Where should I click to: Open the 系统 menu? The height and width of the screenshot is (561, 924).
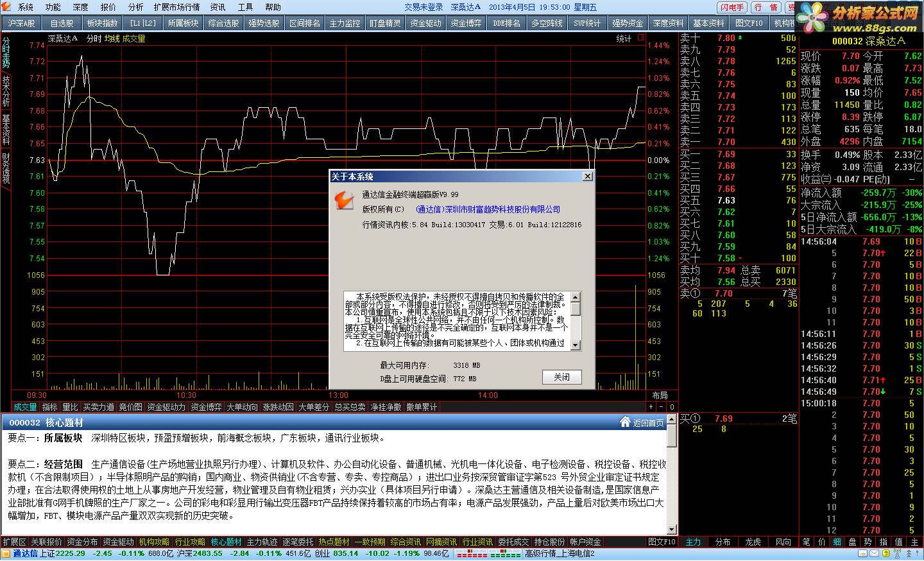point(26,7)
